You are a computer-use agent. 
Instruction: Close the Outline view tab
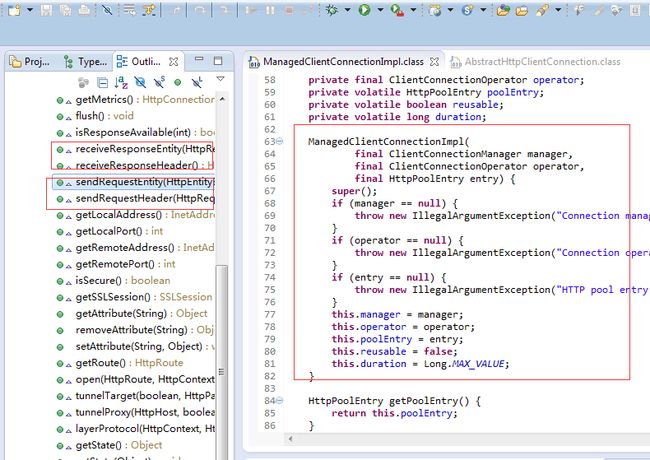point(174,62)
